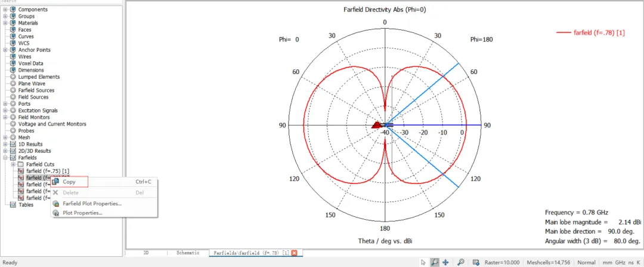
Task: Open the raster settings icon beside Raster=10.000
Action: coord(476,262)
